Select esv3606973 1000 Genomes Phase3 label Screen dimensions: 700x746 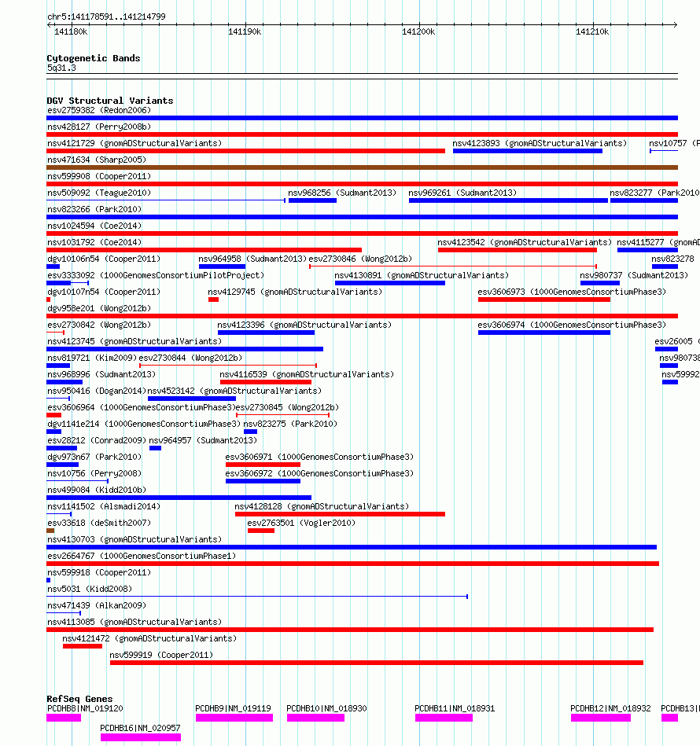572,292
